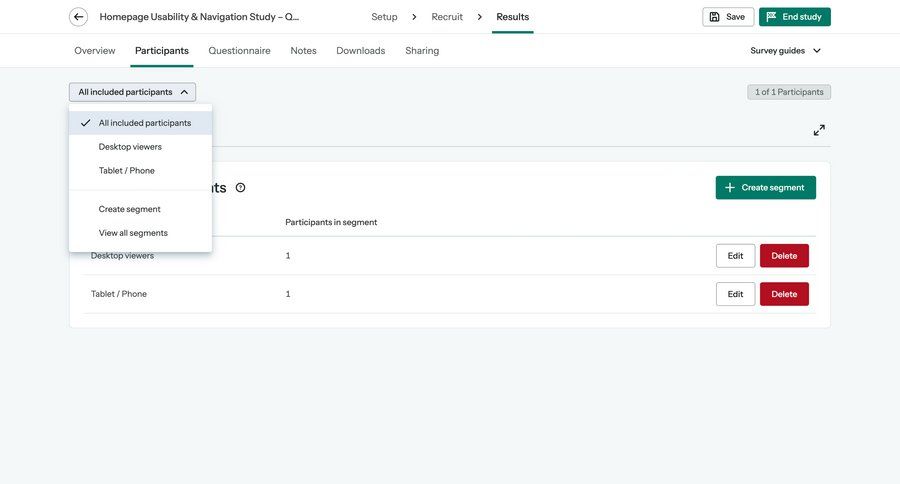Click the segments help info icon

click(x=240, y=188)
